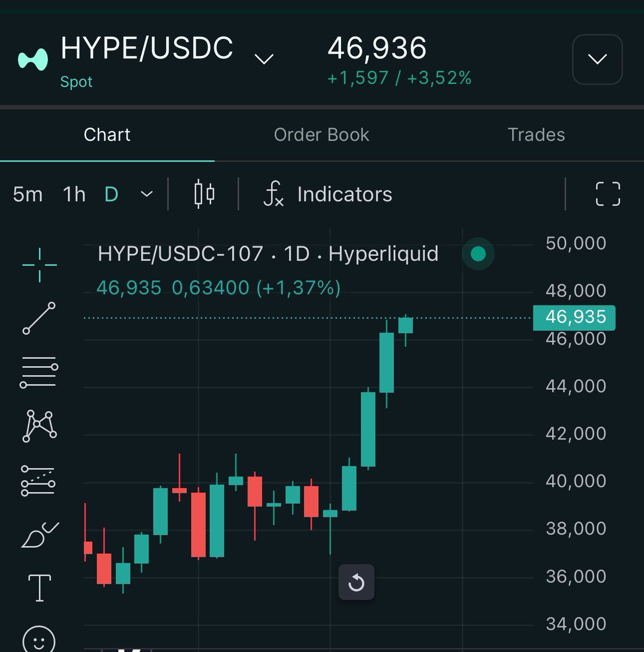Click the 46,936 last price
644x652 pixels.
pos(377,48)
